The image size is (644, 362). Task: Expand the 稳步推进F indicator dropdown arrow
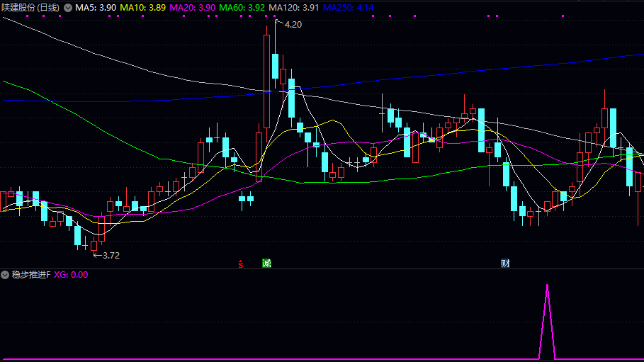point(6,274)
